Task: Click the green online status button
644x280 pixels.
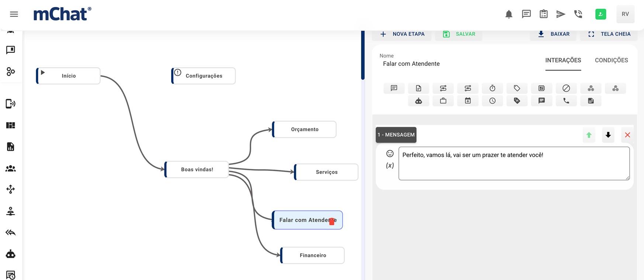Action: [x=600, y=14]
